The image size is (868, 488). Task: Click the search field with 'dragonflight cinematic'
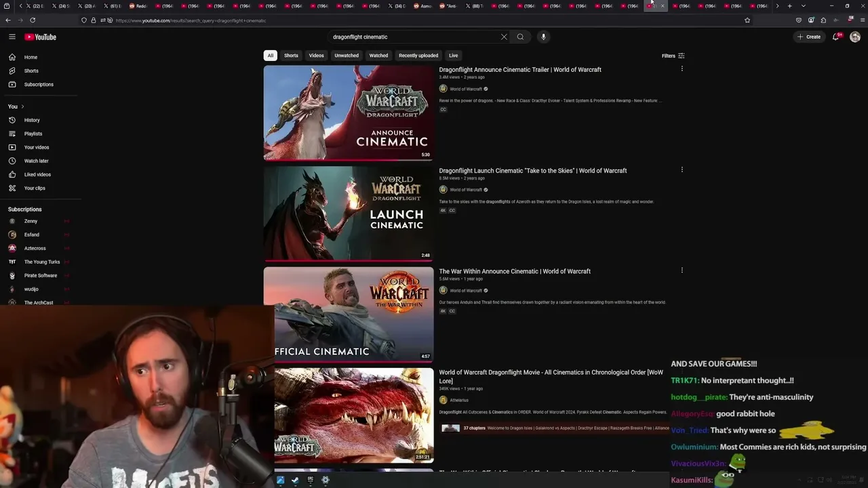pos(414,37)
